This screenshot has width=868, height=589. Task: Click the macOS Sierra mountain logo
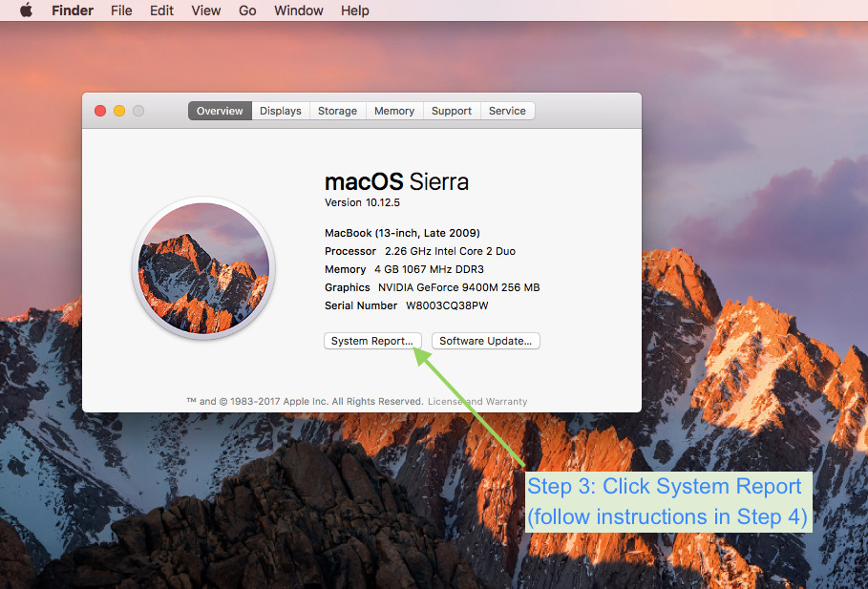(x=203, y=268)
